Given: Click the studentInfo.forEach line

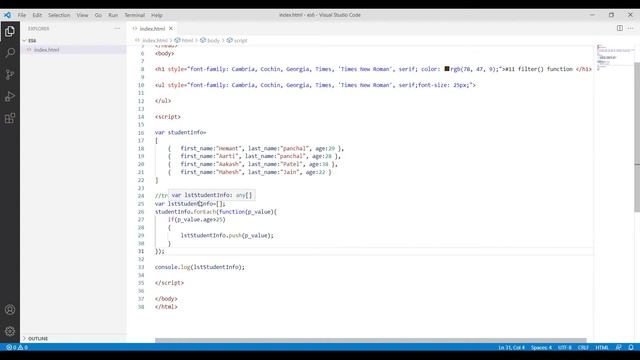Looking at the screenshot, I should coord(216,212).
